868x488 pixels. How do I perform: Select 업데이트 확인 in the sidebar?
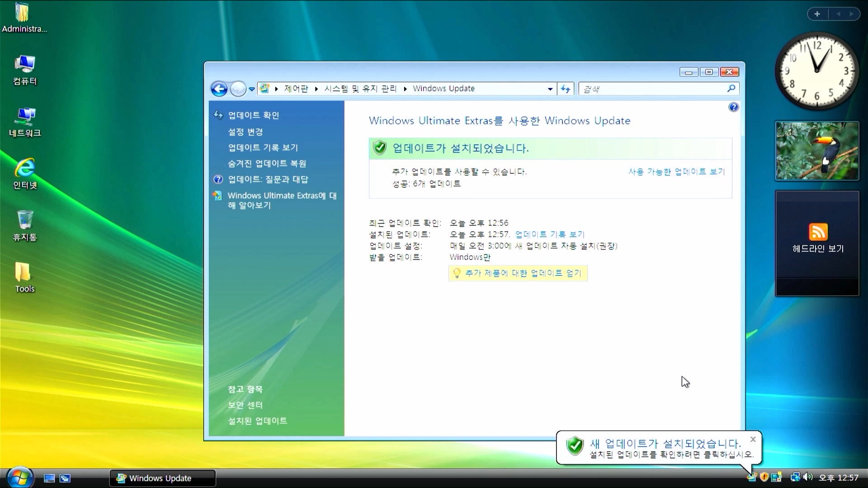coord(253,115)
